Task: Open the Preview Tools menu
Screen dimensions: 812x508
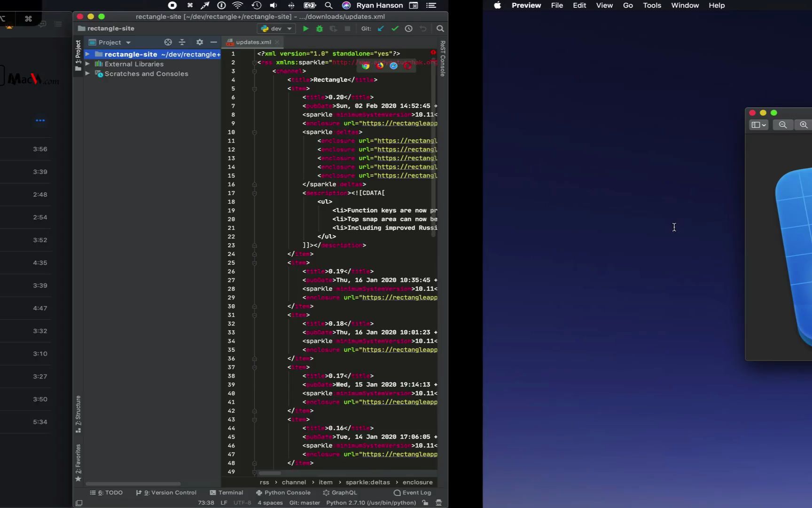Action: pyautogui.click(x=652, y=5)
